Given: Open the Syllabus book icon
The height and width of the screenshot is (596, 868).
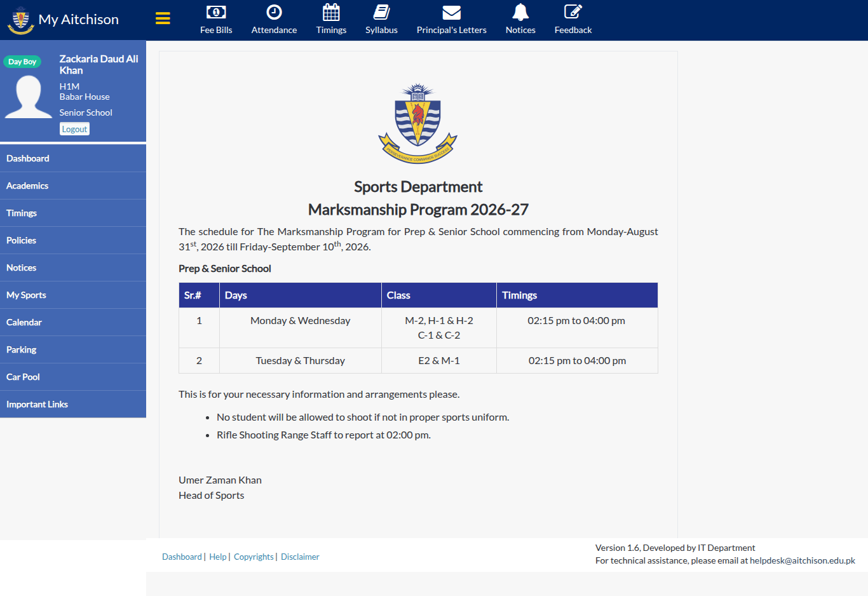Looking at the screenshot, I should point(381,12).
